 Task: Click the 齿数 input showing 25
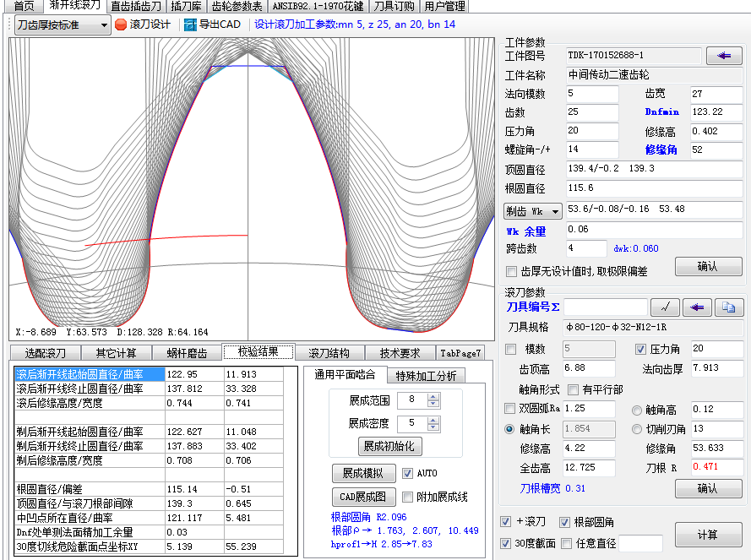(592, 112)
